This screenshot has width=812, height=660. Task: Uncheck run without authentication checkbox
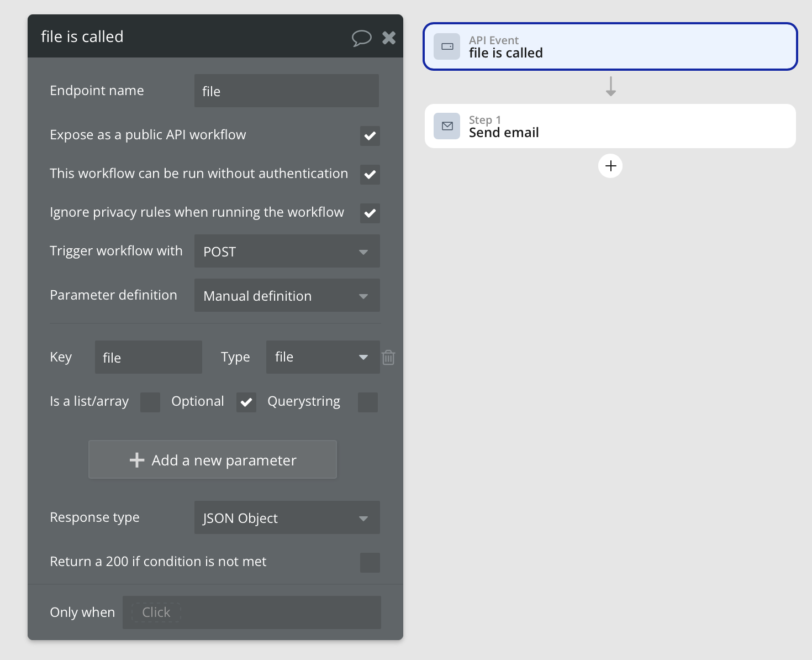tap(370, 174)
